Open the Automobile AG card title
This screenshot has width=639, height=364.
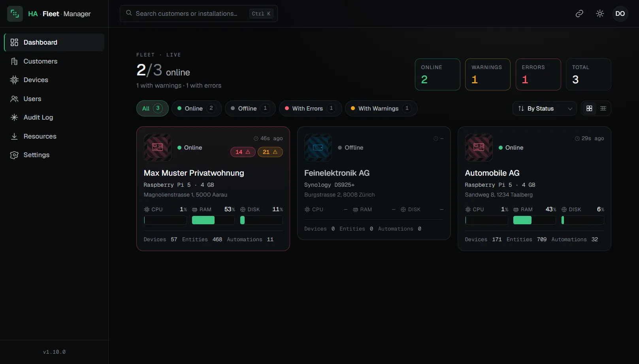(x=492, y=173)
